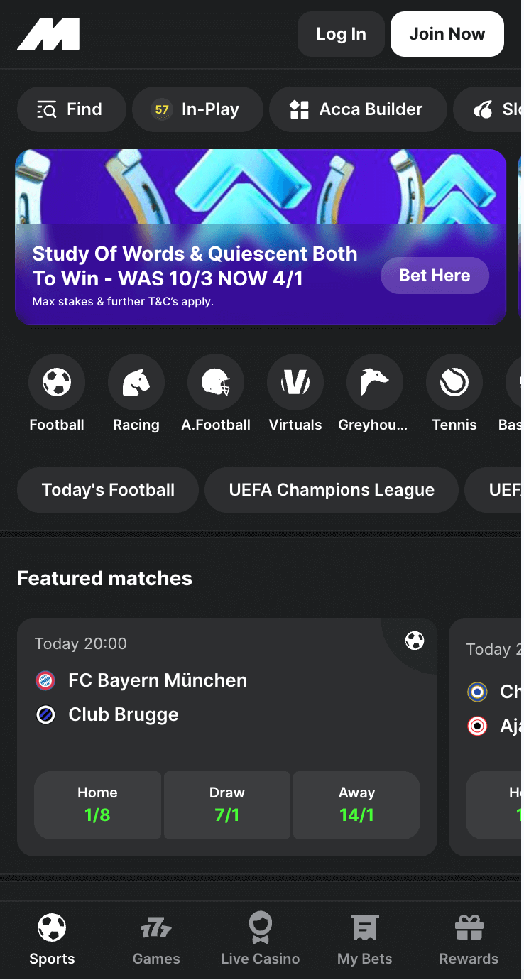Viewport: 524px width, 980px height.
Task: Open the Football sport icon
Action: [x=57, y=383]
